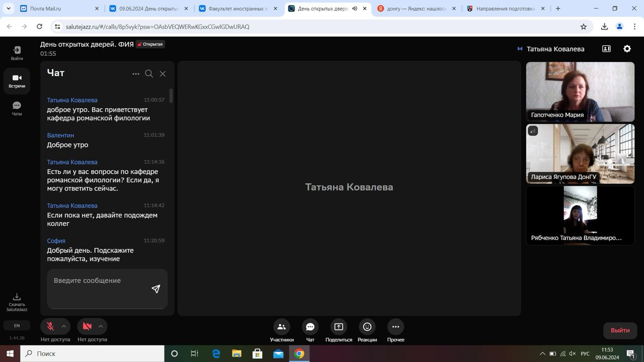Open the EN language selector
644x362 pixels.
17,326
